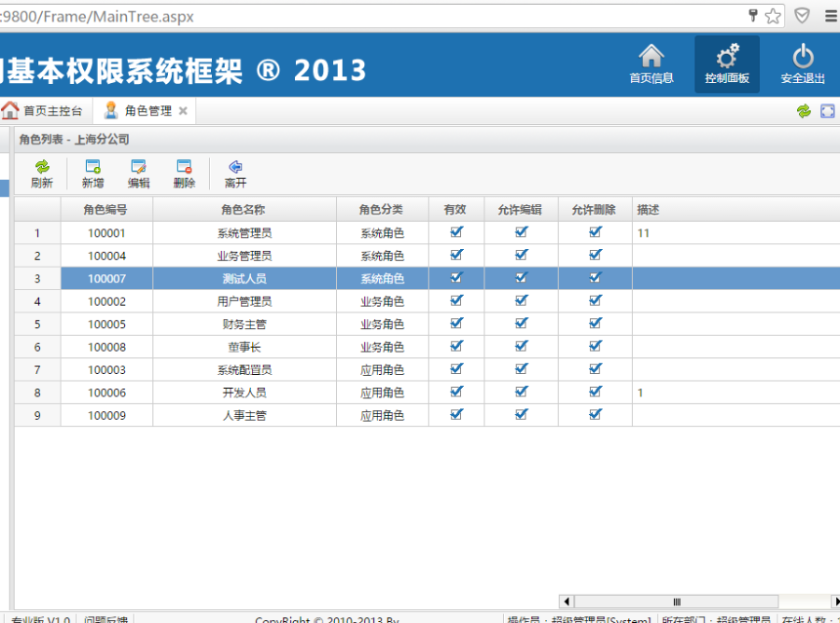Toggle 允许删除 checkbox for 人事主管 row
This screenshot has height=623, width=840.
595,415
